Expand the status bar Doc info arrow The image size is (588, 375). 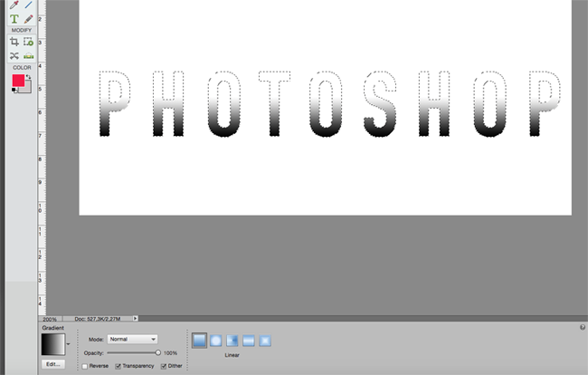[x=136, y=318]
